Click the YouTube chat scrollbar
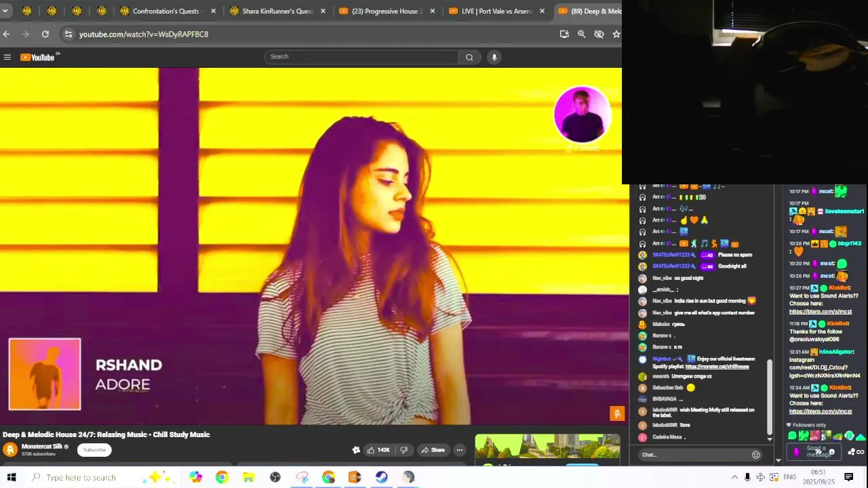 [770, 396]
